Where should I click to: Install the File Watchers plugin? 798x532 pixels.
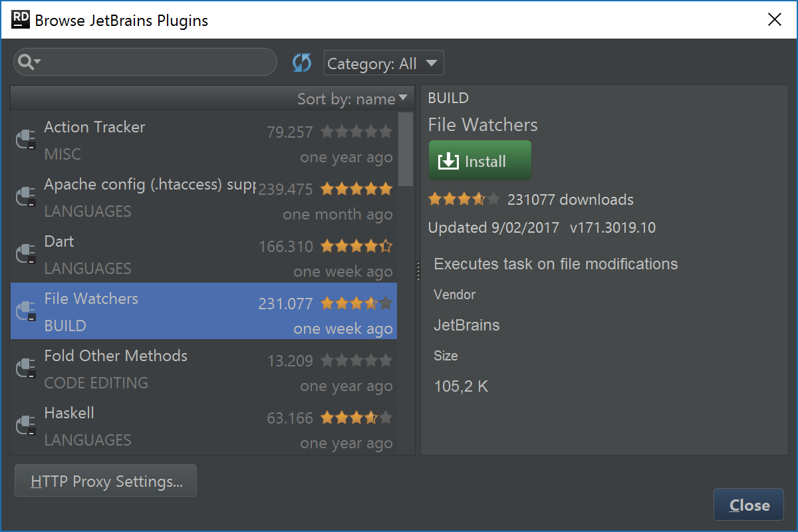tap(480, 161)
